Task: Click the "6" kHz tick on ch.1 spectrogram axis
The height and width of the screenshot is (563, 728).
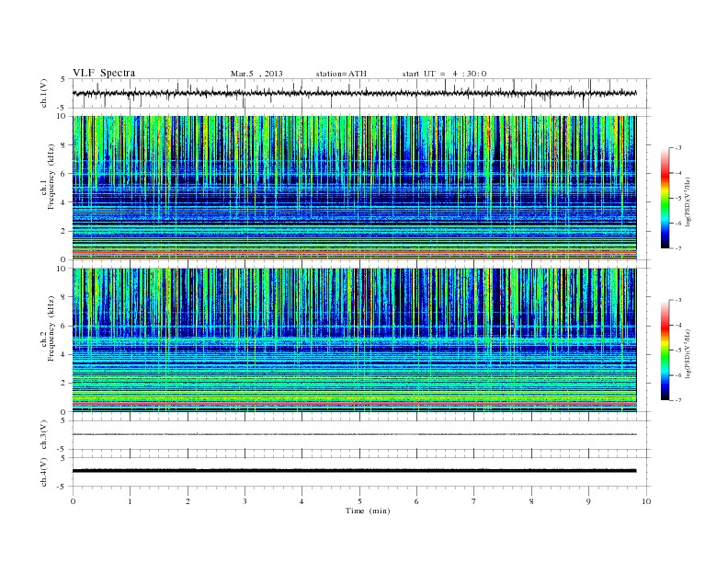Action: coord(63,174)
